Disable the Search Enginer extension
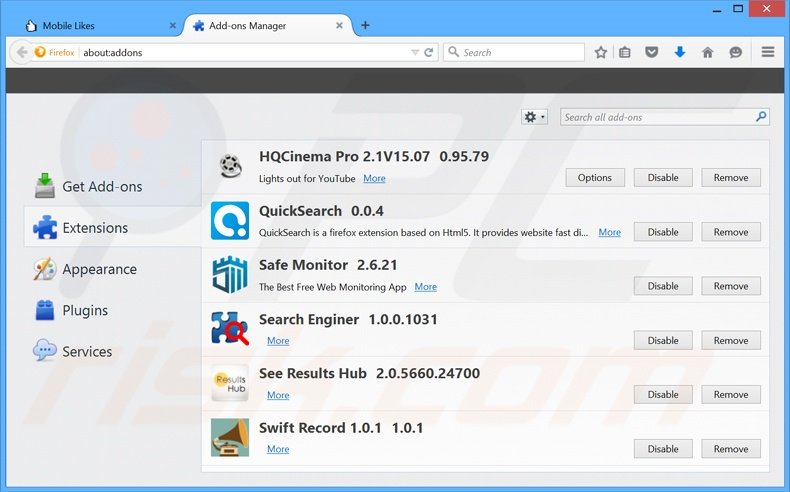The image size is (790, 492). click(x=663, y=340)
